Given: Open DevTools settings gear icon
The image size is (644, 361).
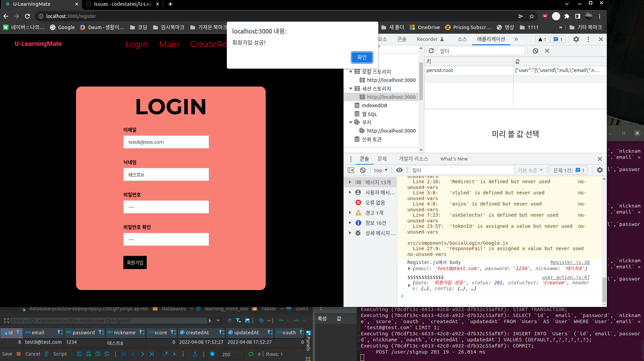Looking at the screenshot, I should point(576,39).
